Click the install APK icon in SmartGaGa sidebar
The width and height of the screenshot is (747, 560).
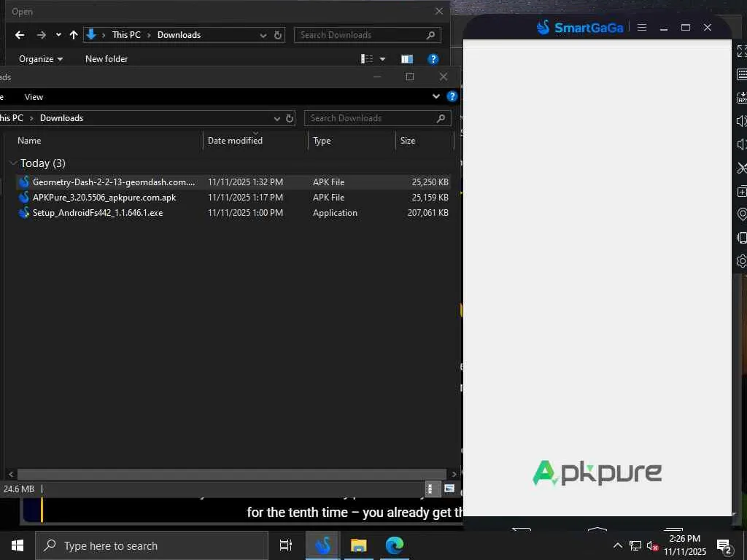(741, 98)
